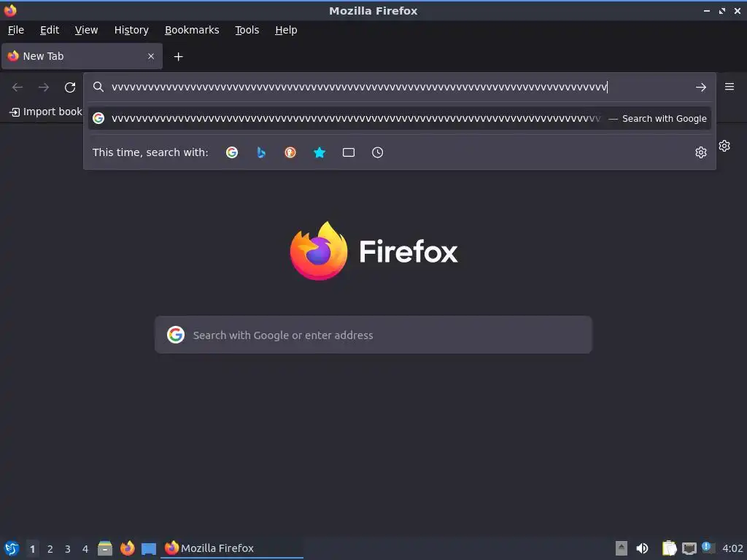Open network tray icon

point(689,548)
